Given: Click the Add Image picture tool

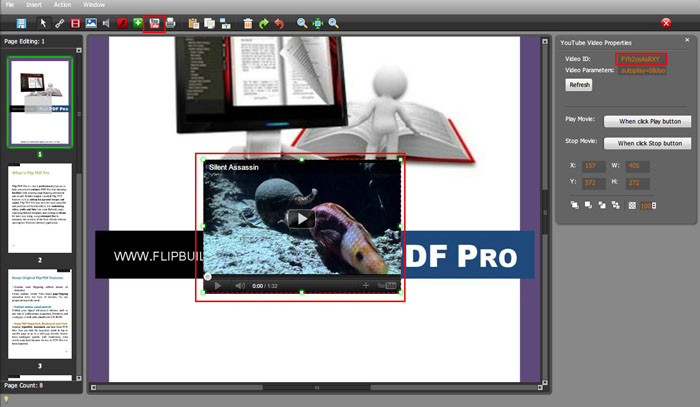Looking at the screenshot, I should click(x=91, y=23).
